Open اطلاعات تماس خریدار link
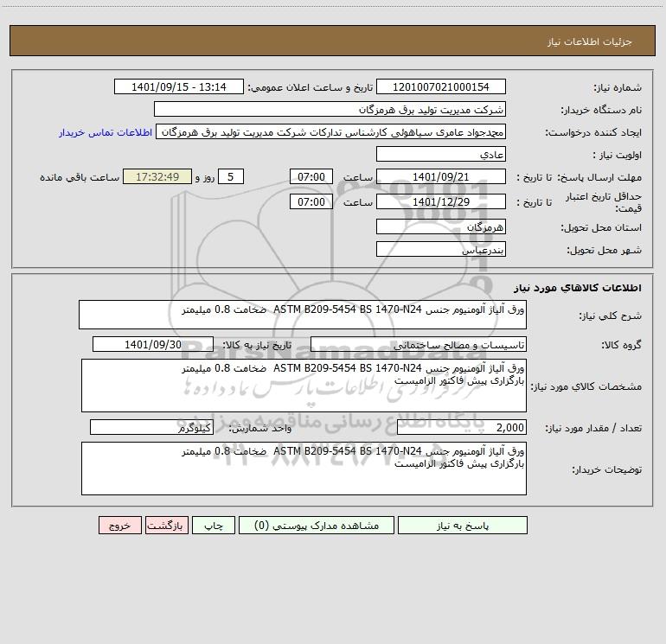This screenshot has width=666, height=644. pos(106,132)
